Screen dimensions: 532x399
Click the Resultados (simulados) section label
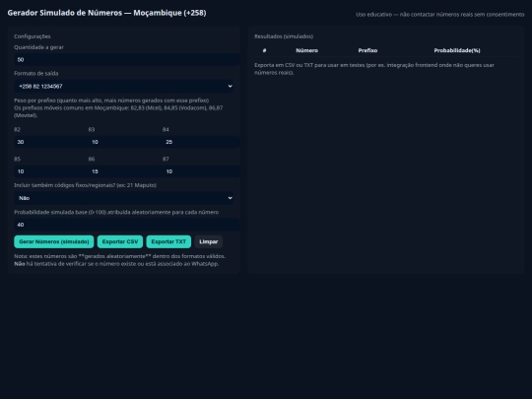pyautogui.click(x=284, y=36)
